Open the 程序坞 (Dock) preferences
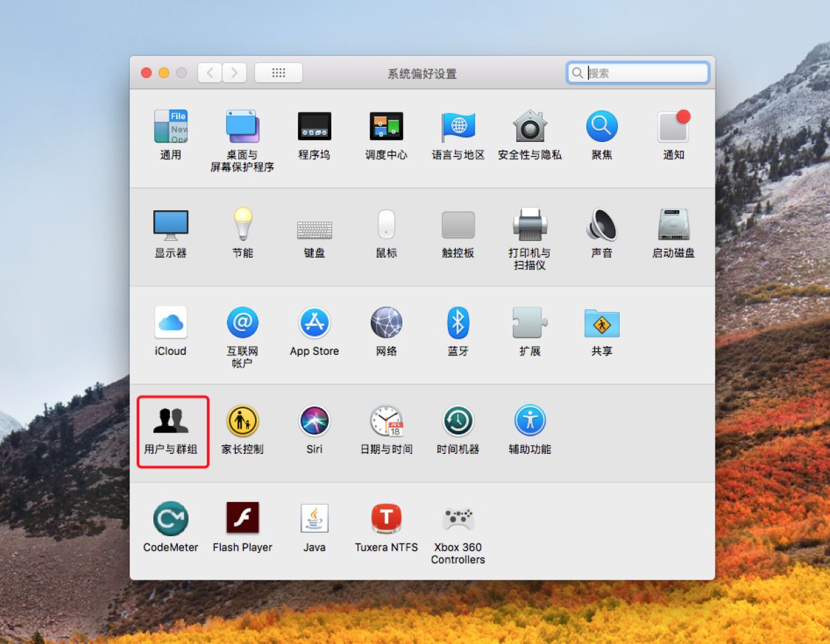 315,135
